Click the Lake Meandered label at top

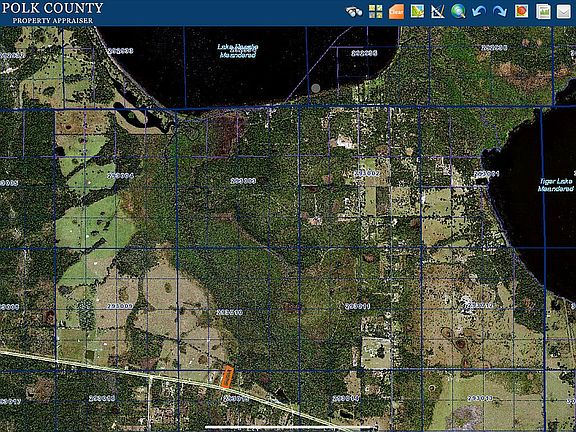click(238, 51)
